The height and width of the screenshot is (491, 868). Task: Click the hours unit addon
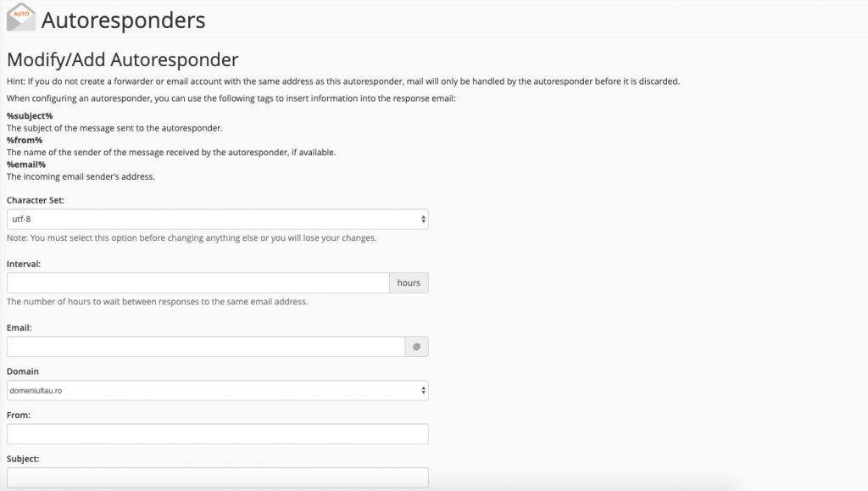(x=409, y=283)
